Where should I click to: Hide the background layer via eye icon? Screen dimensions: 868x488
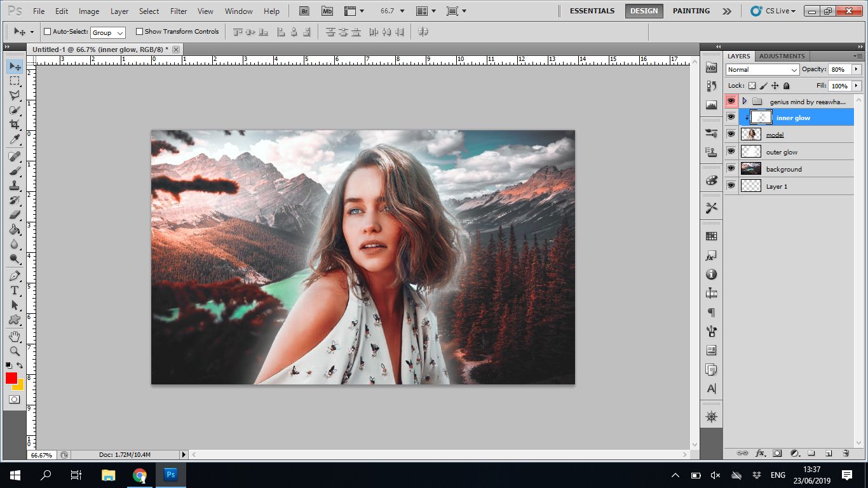point(731,169)
